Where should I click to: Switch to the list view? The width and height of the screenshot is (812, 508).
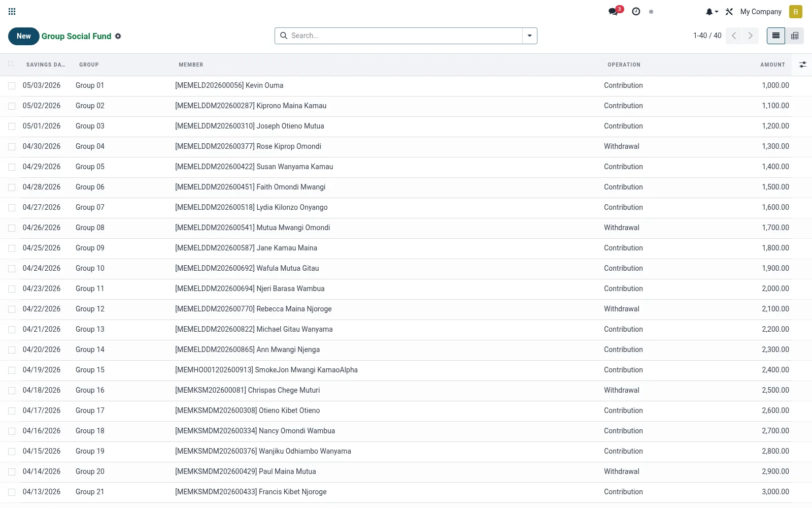click(775, 36)
